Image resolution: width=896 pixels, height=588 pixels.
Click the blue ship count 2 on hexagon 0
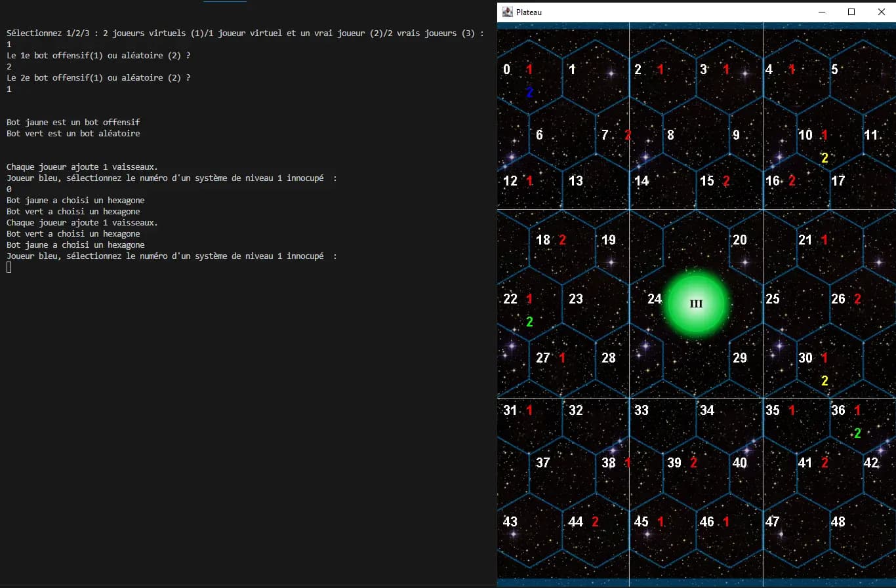[529, 92]
